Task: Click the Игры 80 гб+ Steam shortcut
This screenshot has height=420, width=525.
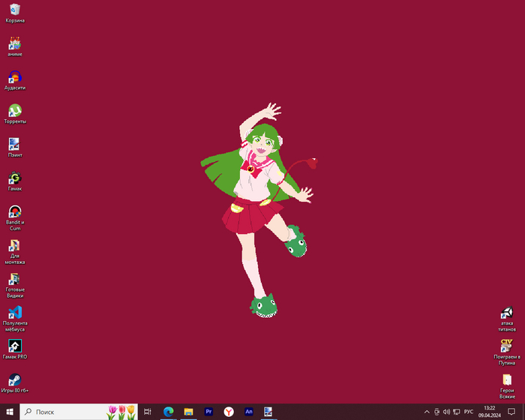Action: [15, 379]
